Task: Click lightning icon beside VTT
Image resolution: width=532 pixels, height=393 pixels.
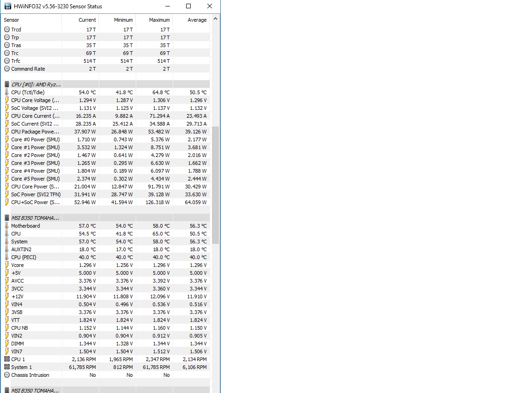Action: pyautogui.click(x=7, y=320)
